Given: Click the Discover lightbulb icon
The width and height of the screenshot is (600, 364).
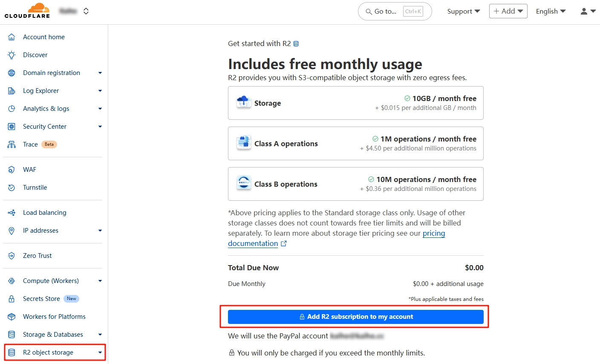Looking at the screenshot, I should coord(12,55).
